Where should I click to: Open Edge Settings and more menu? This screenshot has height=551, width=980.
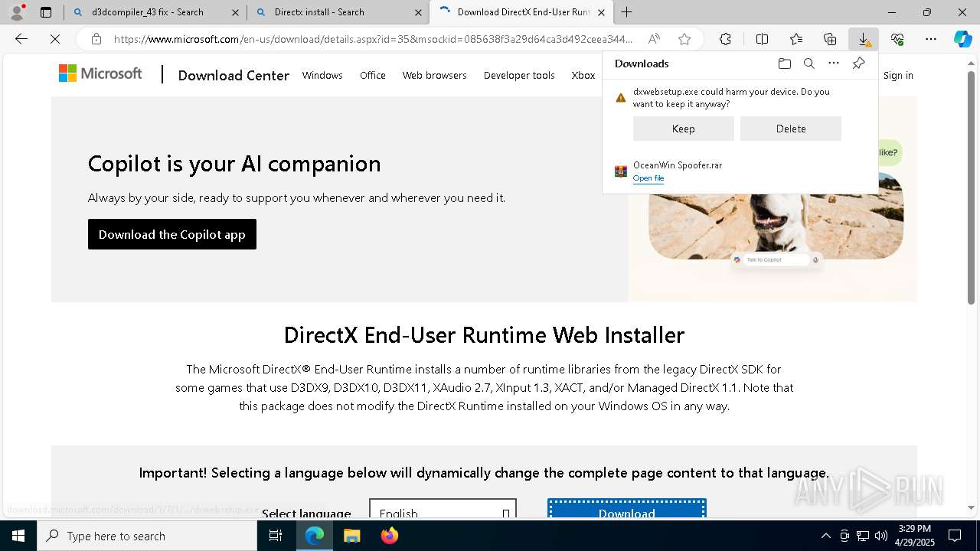click(931, 39)
